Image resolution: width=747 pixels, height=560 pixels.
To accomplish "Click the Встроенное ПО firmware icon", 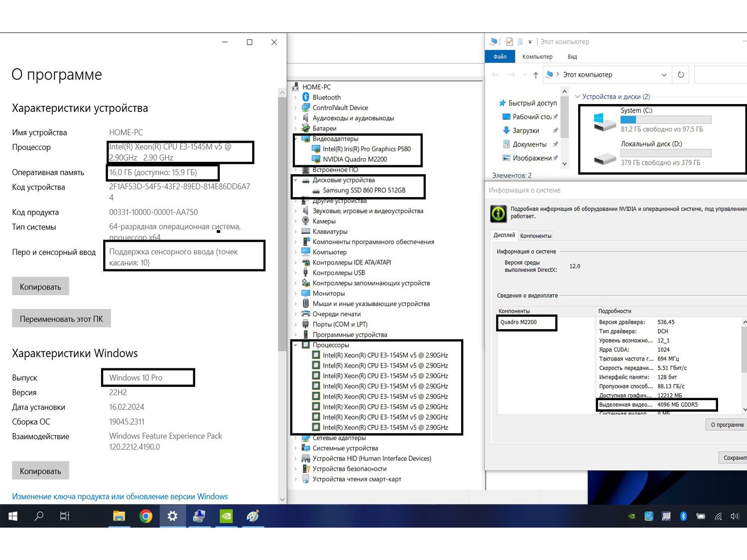I will pos(306,170).
